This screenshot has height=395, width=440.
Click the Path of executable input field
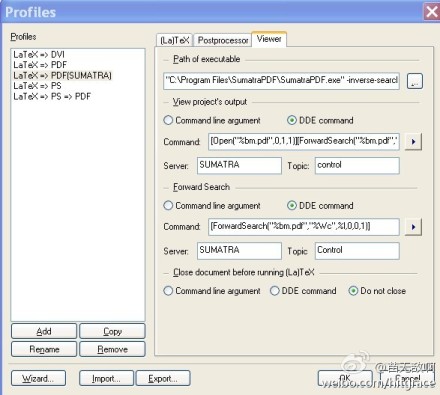pos(281,81)
